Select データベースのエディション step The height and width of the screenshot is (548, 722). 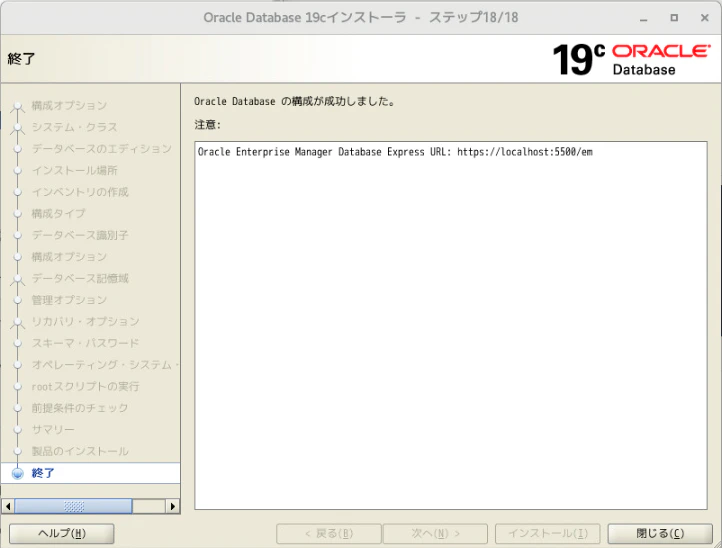101,149
